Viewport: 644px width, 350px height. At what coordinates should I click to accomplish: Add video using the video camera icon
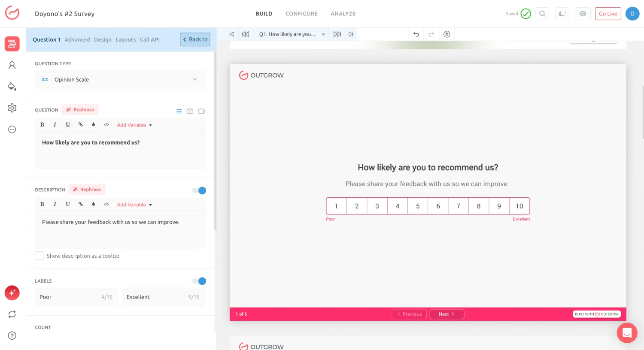[x=202, y=111]
